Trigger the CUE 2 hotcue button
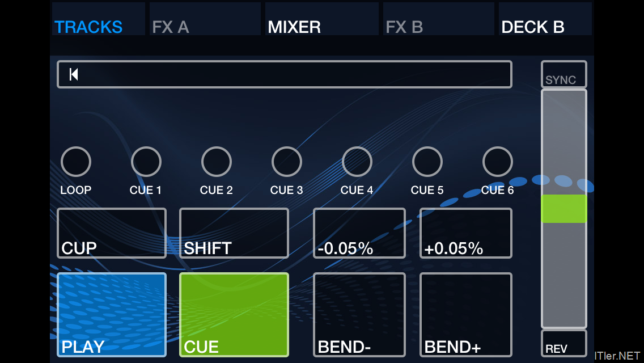This screenshot has height=363, width=644. click(217, 162)
